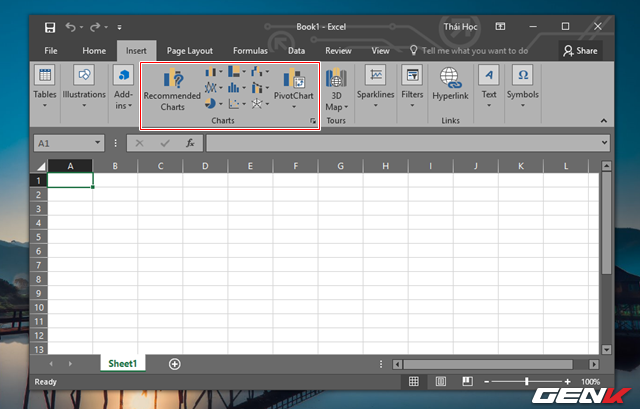Click the zoom in plus button
This screenshot has height=409, width=640.
567,382
